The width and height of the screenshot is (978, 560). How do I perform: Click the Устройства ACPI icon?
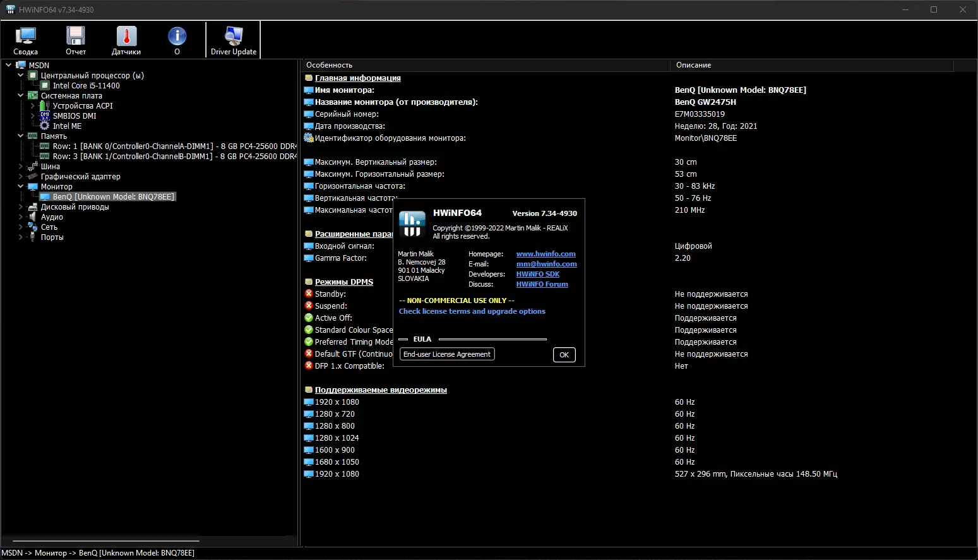[45, 106]
